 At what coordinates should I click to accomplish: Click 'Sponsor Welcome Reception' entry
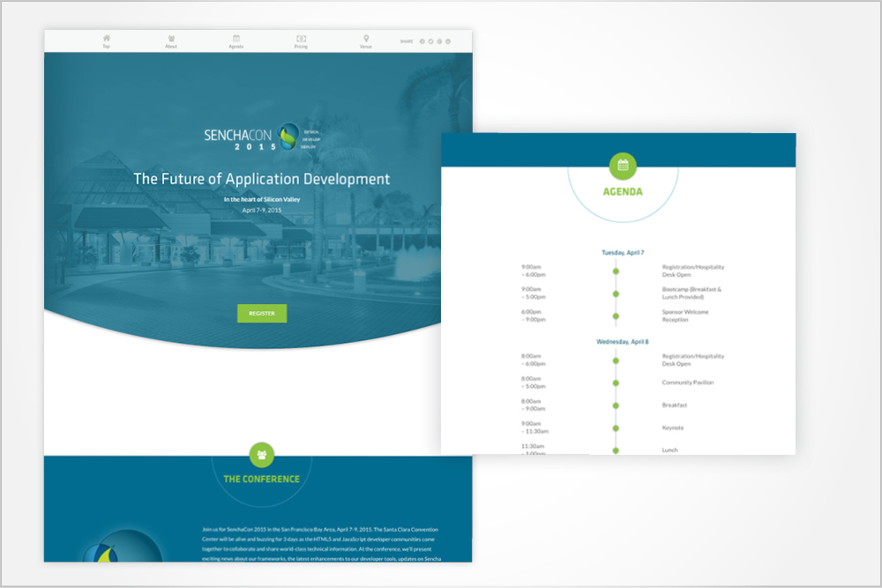(685, 316)
